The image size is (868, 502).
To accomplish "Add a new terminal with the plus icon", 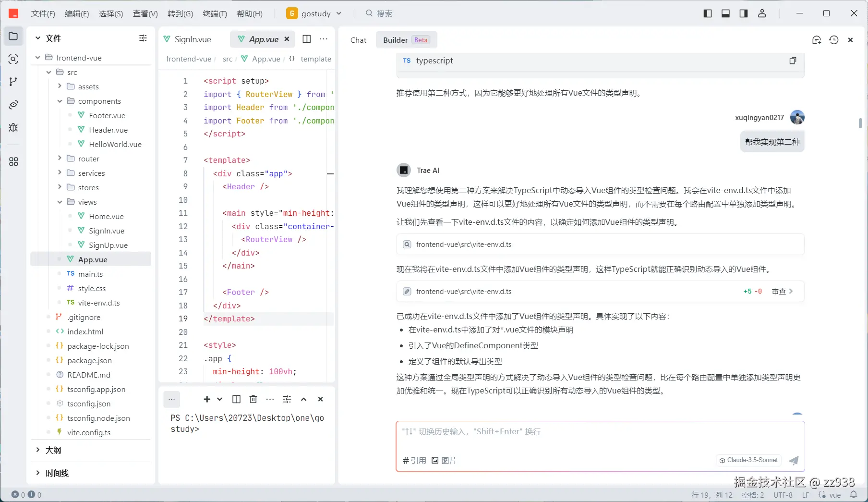I will point(207,399).
